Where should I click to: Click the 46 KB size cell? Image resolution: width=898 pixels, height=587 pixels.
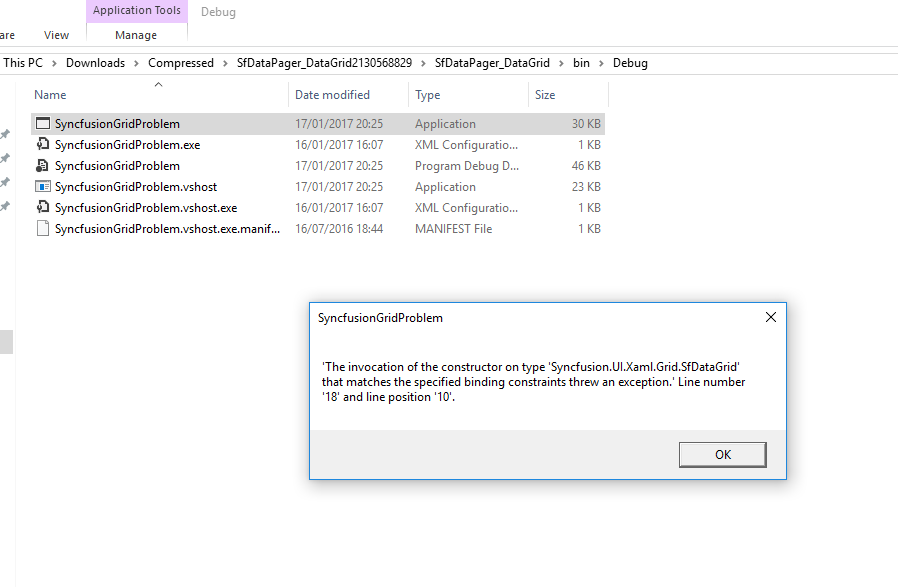click(586, 166)
